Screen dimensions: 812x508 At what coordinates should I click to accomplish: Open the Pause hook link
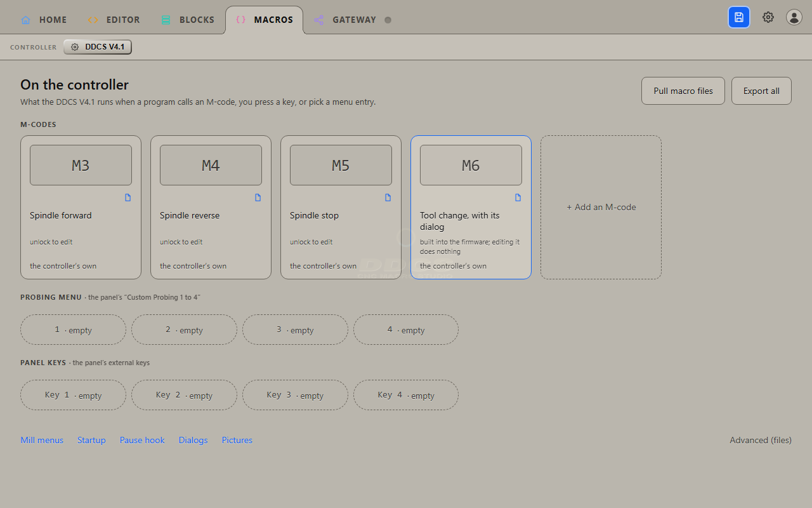point(142,440)
